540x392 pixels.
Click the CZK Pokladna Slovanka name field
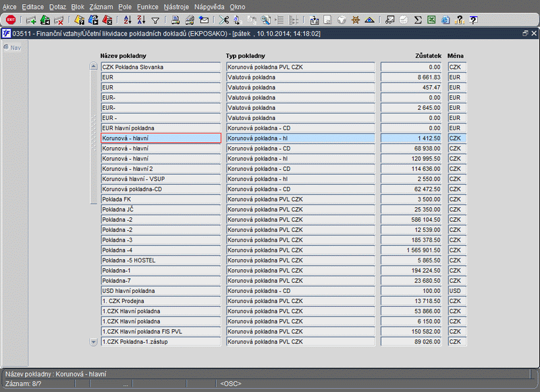click(161, 67)
